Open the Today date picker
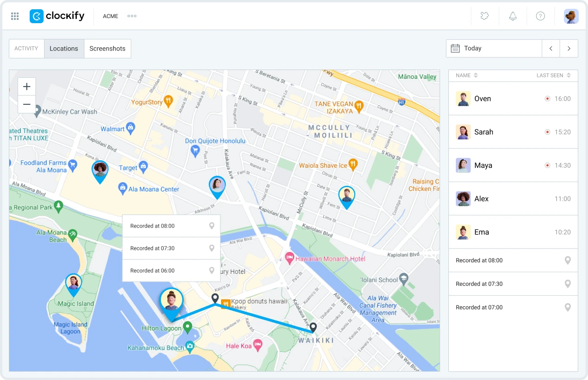This screenshot has height=380, width=588. click(x=494, y=48)
